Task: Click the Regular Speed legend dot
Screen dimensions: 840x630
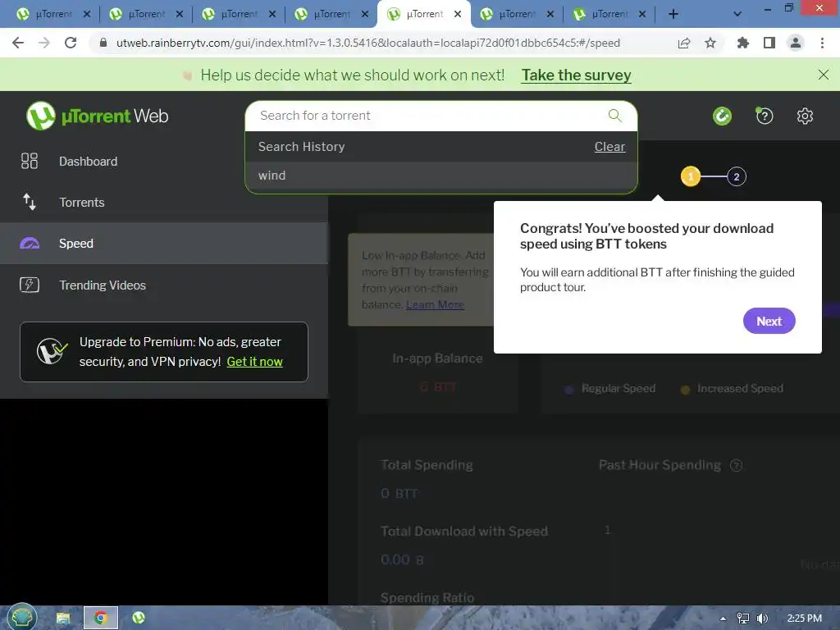Action: tap(569, 390)
